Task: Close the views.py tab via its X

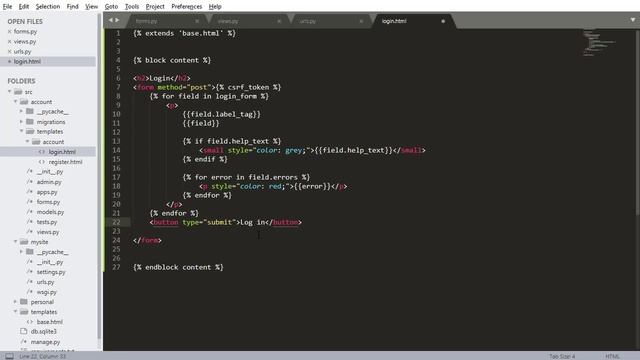Action: pyautogui.click(x=279, y=21)
